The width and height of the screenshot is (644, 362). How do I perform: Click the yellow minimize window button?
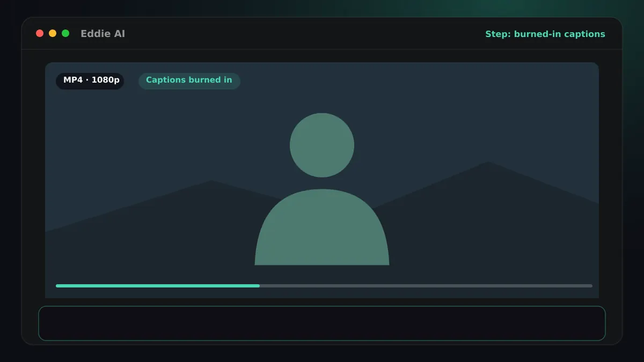click(53, 33)
